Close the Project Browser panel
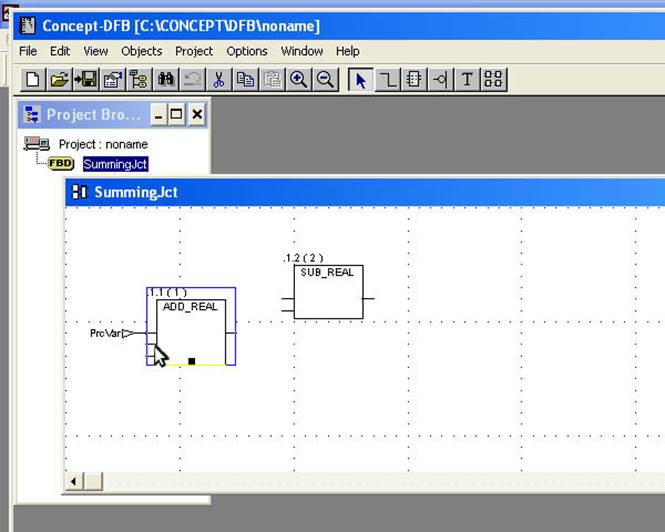 click(197, 115)
